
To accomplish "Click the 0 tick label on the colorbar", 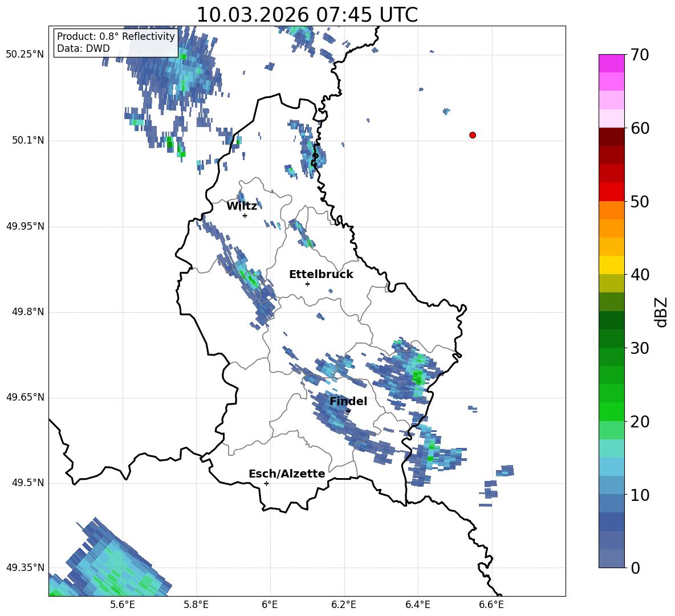I will click(635, 568).
